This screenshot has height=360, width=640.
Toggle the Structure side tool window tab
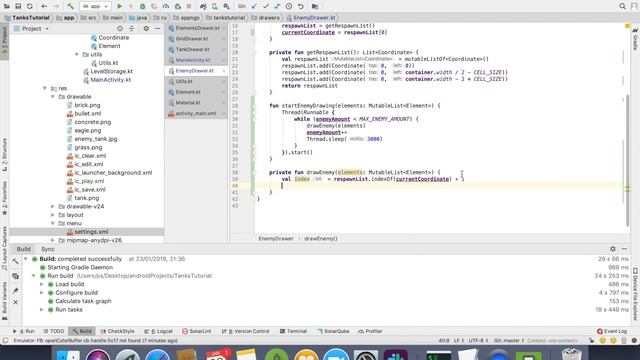(x=4, y=155)
